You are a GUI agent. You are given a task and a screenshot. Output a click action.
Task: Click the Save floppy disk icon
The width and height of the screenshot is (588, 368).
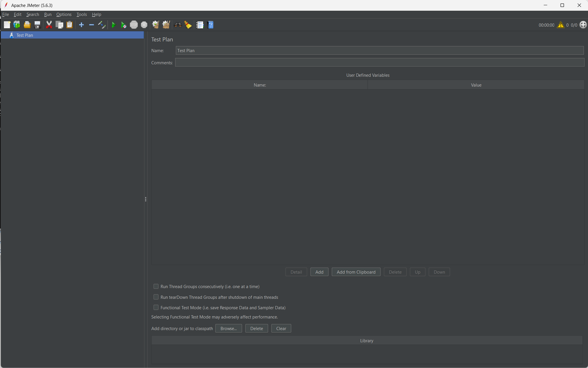[x=37, y=25]
